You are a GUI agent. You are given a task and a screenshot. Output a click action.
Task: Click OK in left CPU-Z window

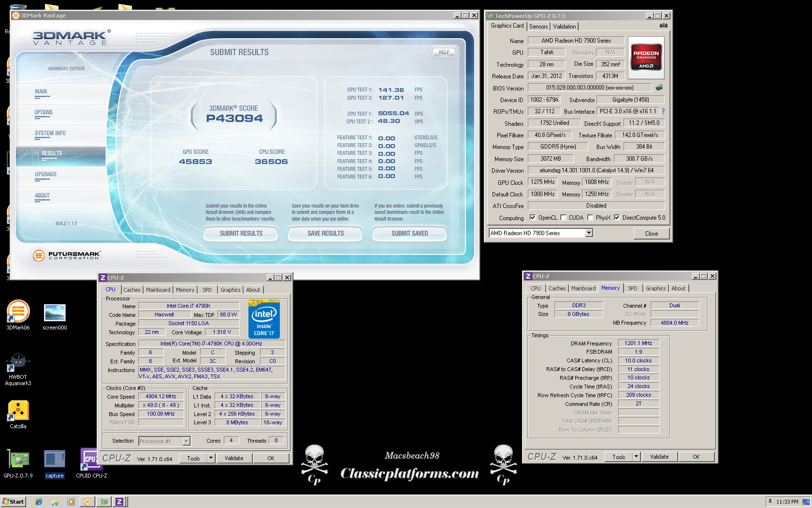pos(271,458)
